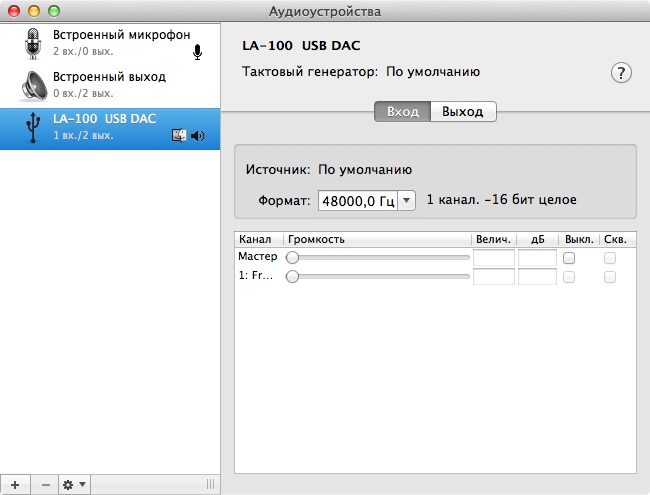Screen dimensions: 650x495
Task: Click the minus button to remove device
Action: click(x=45, y=484)
